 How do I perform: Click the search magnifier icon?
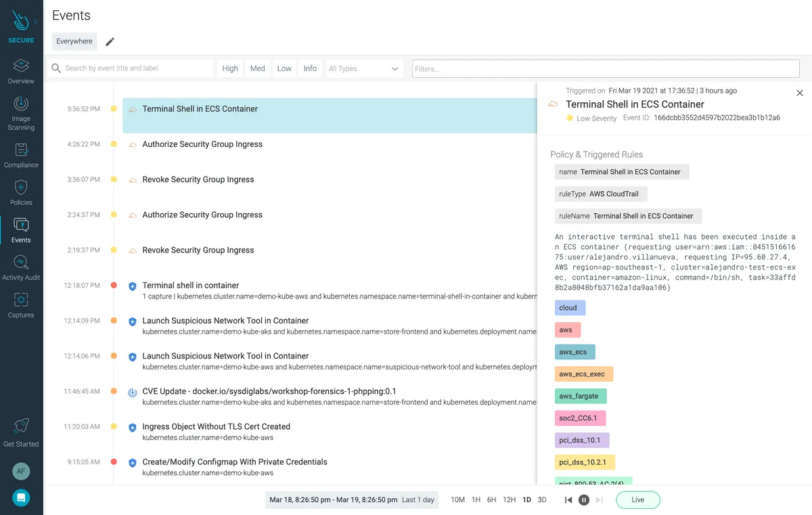point(55,68)
